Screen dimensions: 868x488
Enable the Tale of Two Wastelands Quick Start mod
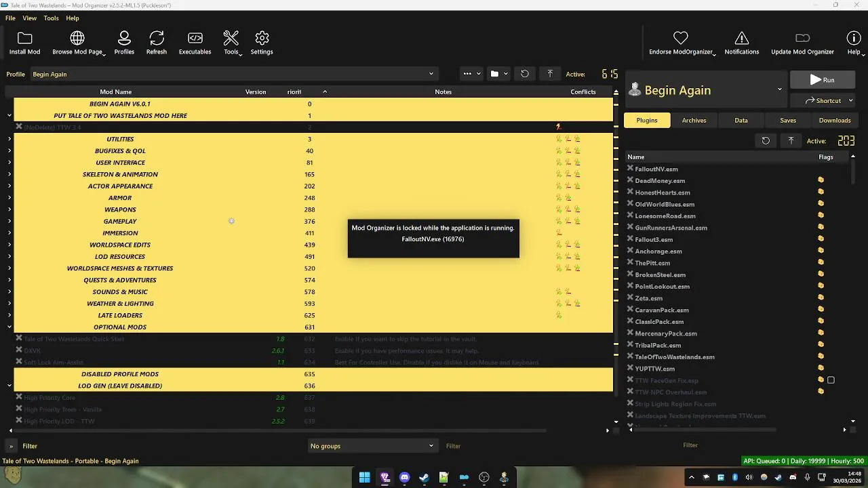click(x=19, y=339)
